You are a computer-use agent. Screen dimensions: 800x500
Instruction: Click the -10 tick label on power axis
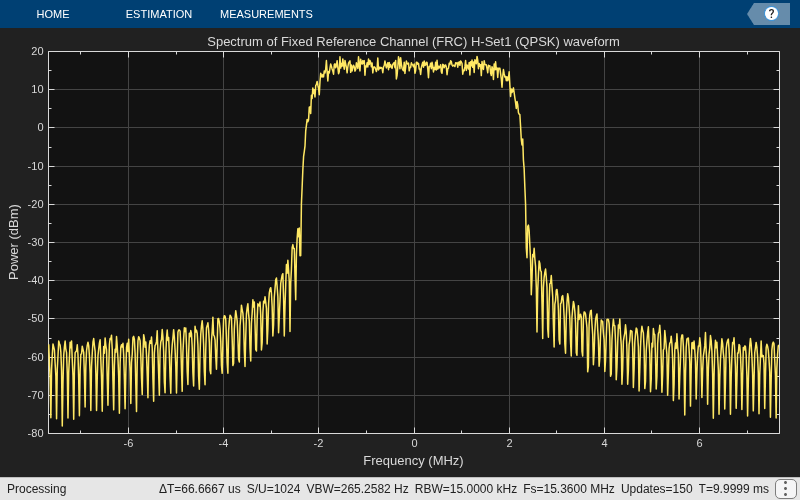(x=35, y=166)
